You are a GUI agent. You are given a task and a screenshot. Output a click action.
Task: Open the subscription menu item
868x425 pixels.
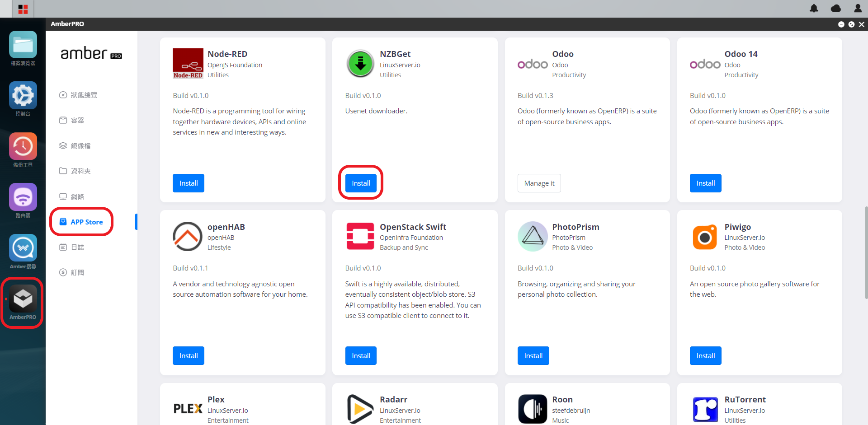coord(72,272)
